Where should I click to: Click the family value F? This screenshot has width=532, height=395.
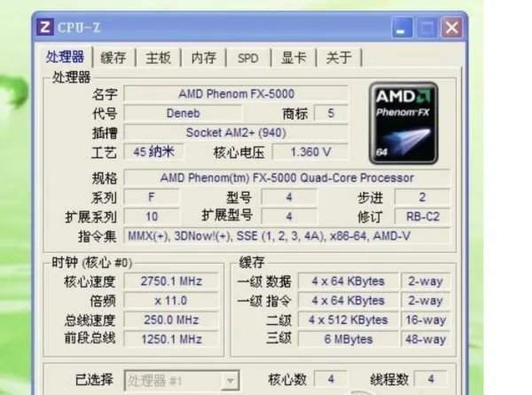[x=152, y=197]
